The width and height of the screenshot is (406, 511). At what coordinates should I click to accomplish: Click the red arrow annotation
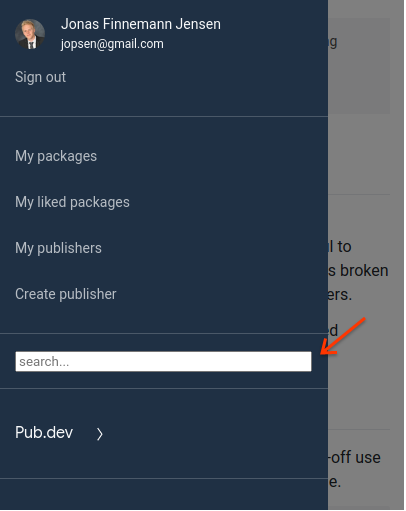click(x=343, y=336)
